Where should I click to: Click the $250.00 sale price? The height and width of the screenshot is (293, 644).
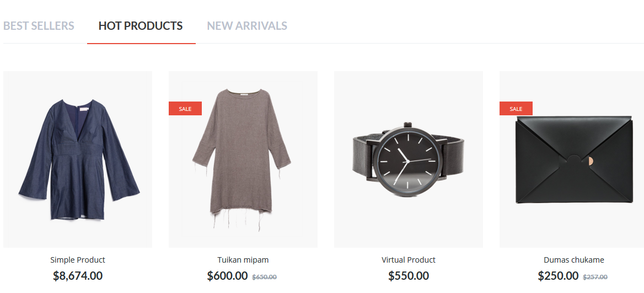[558, 275]
